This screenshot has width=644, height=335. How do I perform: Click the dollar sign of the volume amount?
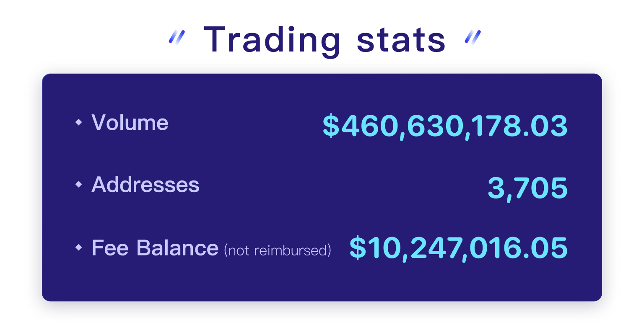pos(331,126)
